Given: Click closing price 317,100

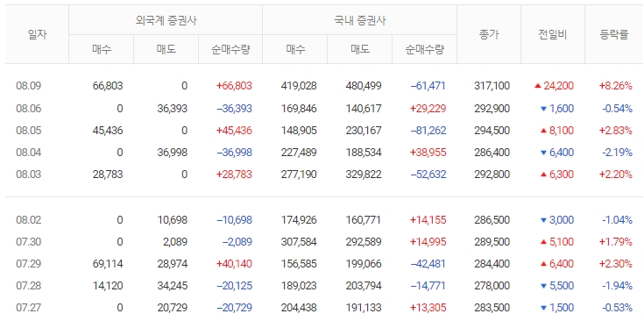Looking at the screenshot, I should 492,86.
